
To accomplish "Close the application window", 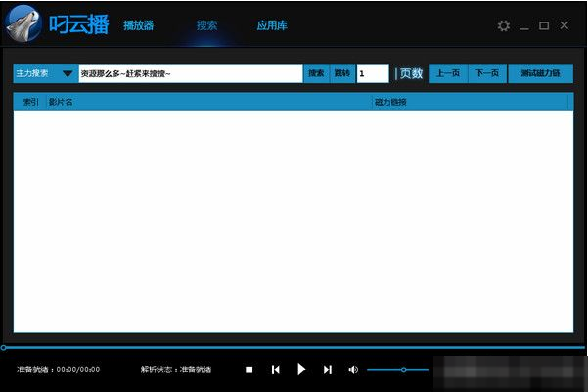I will click(x=565, y=25).
